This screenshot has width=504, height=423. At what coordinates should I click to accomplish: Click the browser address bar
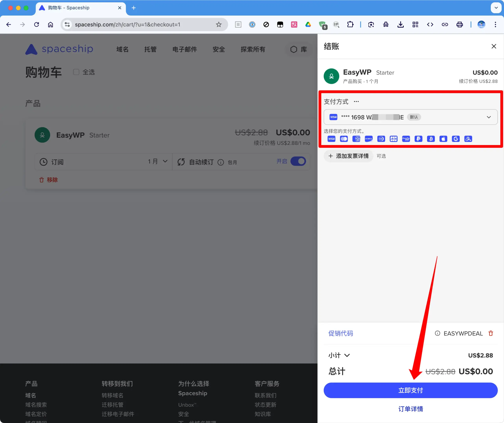tap(144, 24)
